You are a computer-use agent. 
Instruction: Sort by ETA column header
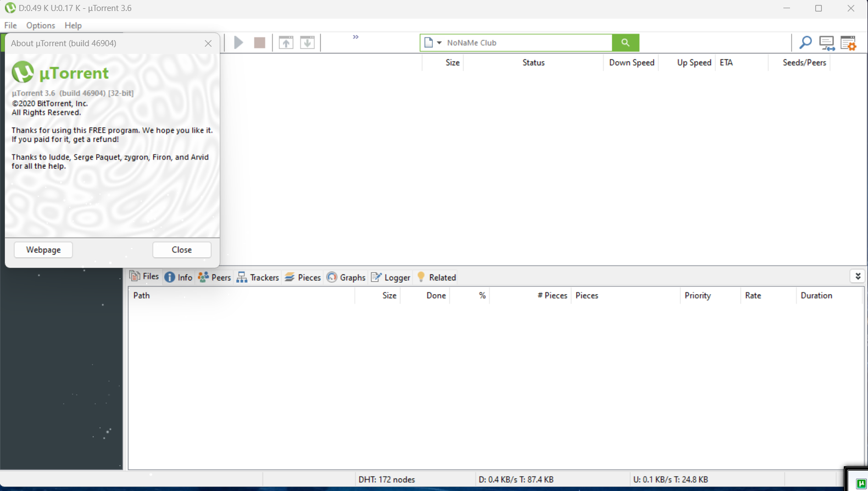[x=742, y=63]
